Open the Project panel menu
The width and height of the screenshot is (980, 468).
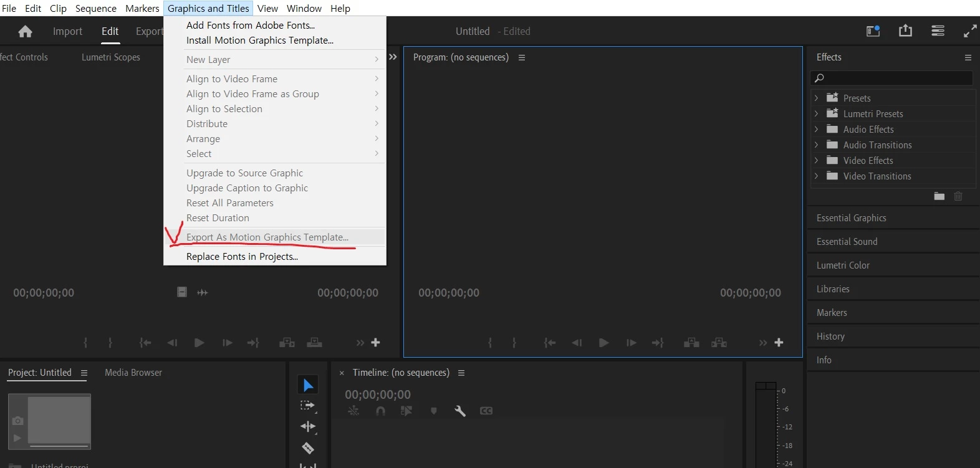coord(84,373)
